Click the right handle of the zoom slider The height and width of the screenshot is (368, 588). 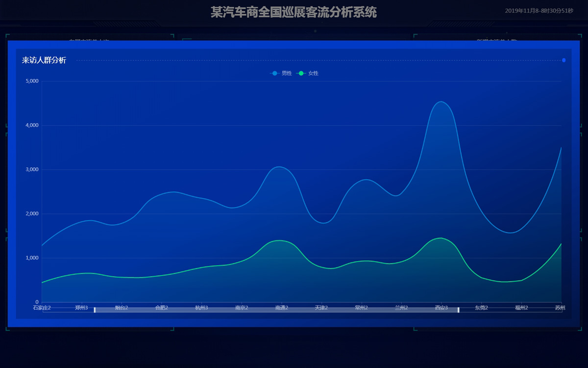pyautogui.click(x=459, y=310)
